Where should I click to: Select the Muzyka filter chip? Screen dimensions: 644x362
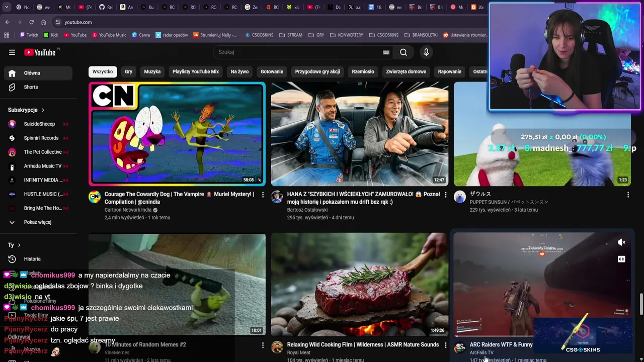(152, 72)
